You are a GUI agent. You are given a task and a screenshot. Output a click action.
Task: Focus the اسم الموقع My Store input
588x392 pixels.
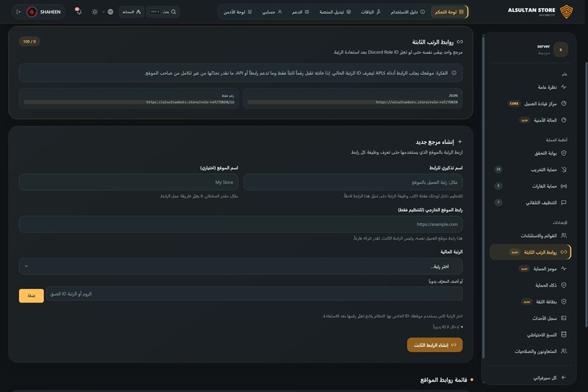coord(129,183)
